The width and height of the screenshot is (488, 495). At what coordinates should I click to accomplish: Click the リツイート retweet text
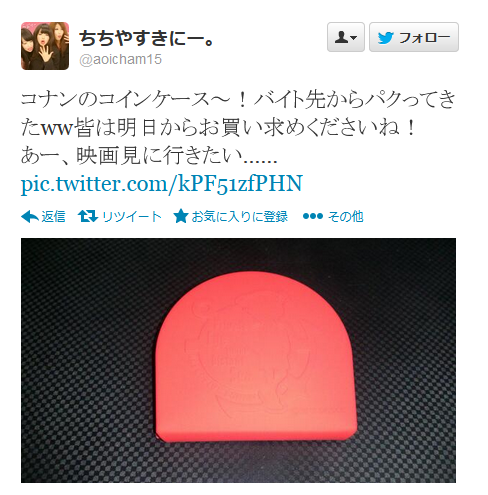click(132, 217)
